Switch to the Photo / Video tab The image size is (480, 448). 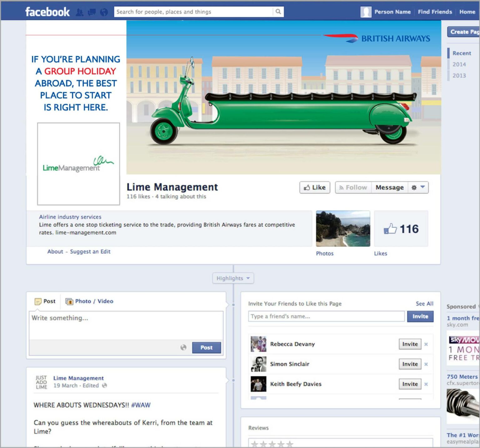pyautogui.click(x=90, y=301)
